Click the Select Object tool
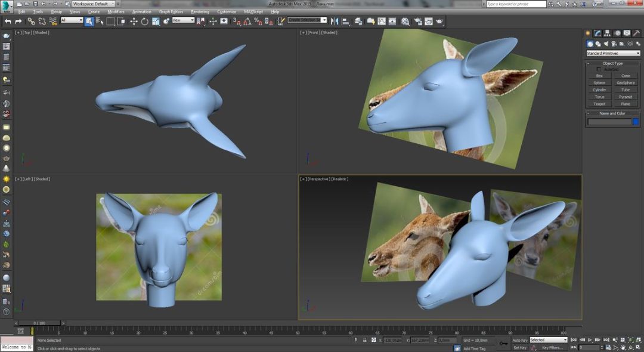 pos(89,21)
